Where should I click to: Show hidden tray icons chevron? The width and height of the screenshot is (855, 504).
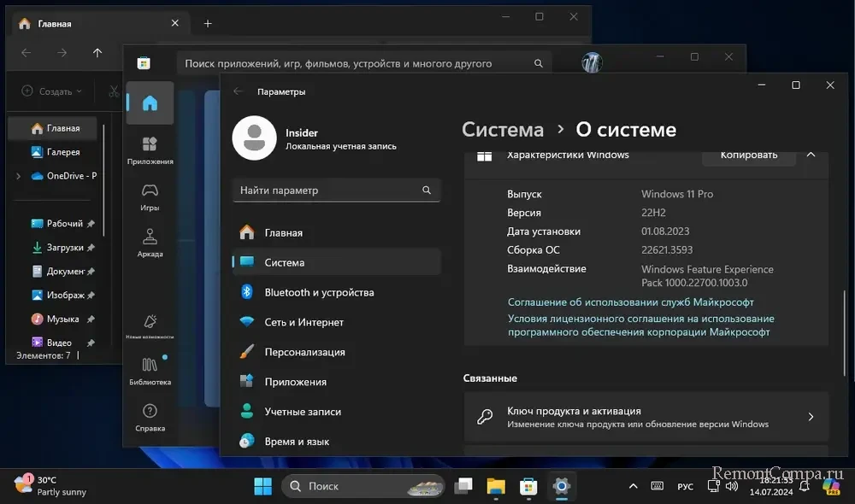click(633, 486)
